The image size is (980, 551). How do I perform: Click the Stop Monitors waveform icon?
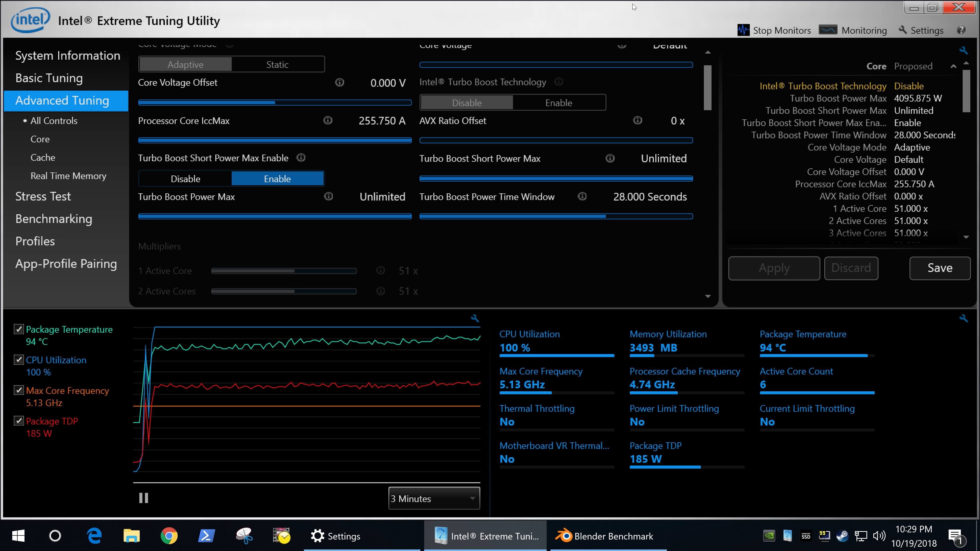(743, 30)
